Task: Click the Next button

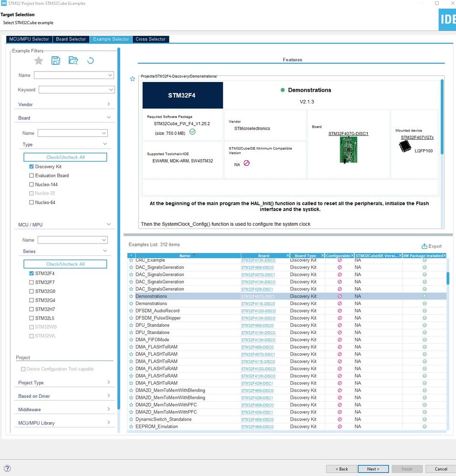Action: pos(373,469)
